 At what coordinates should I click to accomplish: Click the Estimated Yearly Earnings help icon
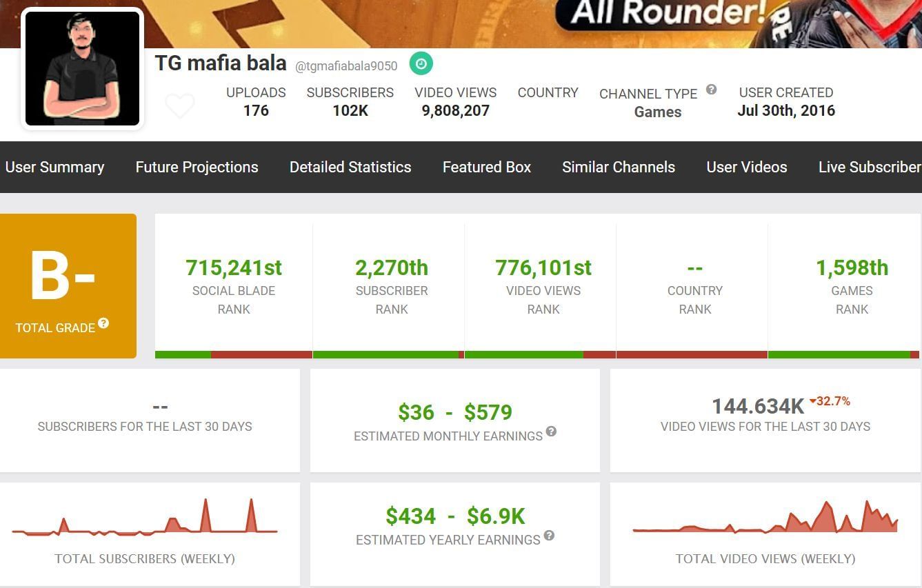(549, 536)
